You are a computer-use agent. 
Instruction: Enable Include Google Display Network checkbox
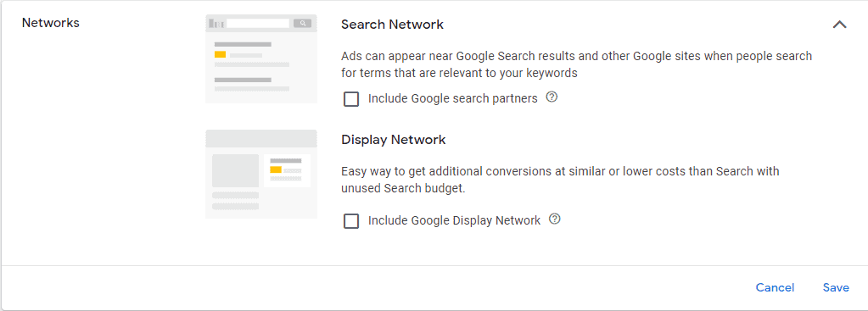click(351, 221)
